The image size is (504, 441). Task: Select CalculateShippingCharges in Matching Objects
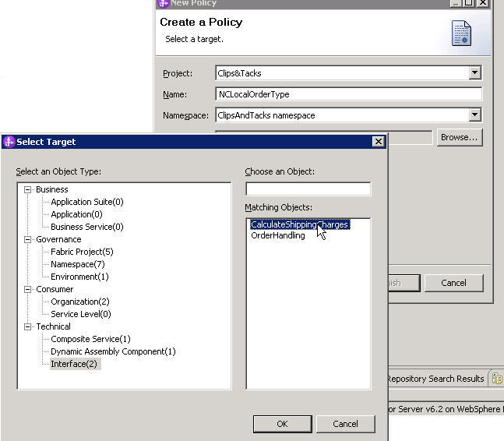pyautogui.click(x=299, y=224)
